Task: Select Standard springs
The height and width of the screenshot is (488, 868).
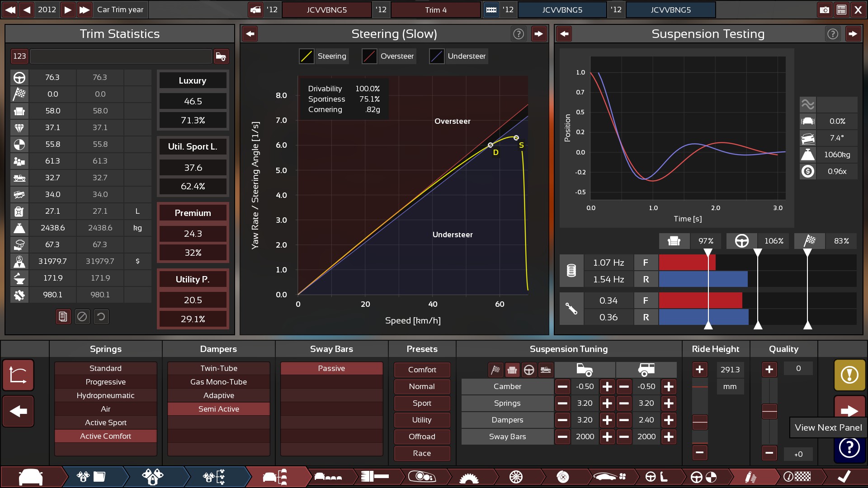Action: 105,368
